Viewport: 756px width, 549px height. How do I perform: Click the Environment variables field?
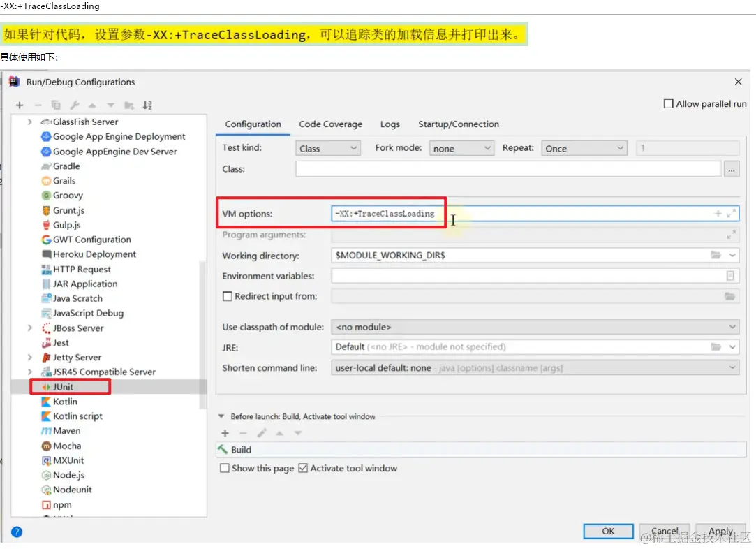pyautogui.click(x=535, y=275)
